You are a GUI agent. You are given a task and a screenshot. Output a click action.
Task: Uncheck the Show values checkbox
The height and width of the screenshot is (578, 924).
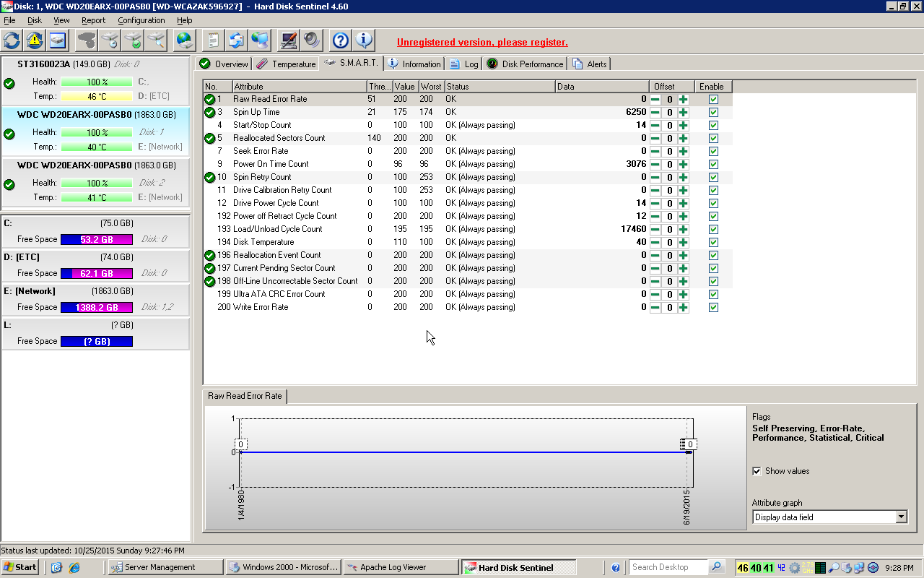point(757,471)
